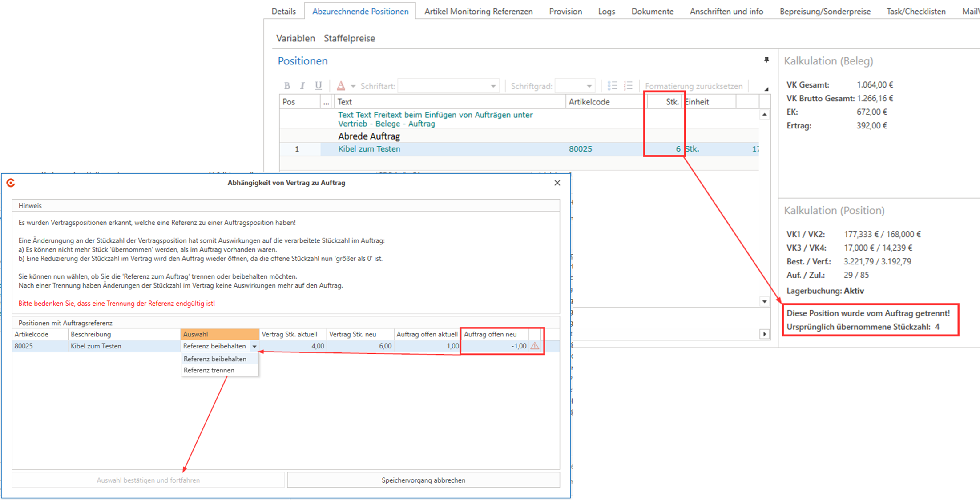Pin the Positionen panel
Viewport: 980px width, 500px height.
pyautogui.click(x=766, y=60)
